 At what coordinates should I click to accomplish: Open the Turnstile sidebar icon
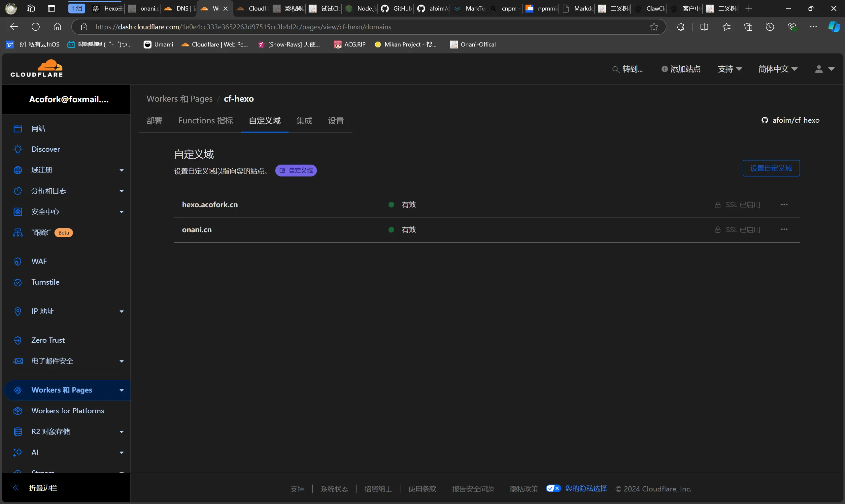(x=18, y=282)
